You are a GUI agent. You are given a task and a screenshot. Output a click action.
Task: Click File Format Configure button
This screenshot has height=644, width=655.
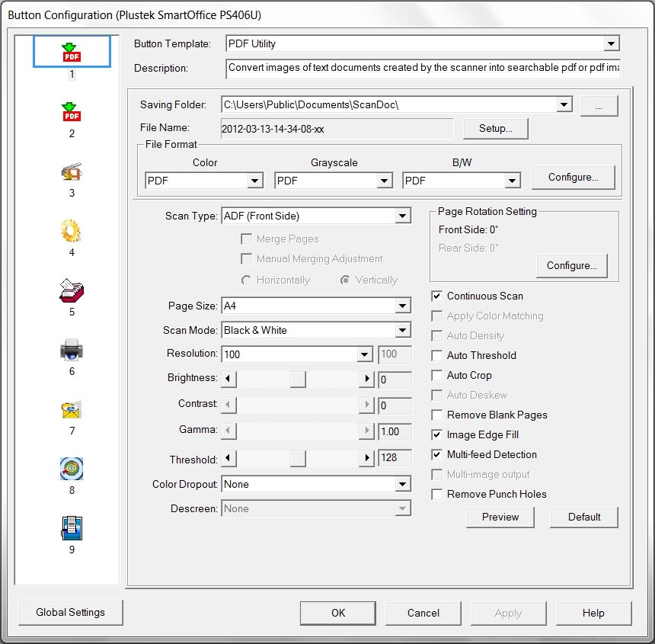573,177
